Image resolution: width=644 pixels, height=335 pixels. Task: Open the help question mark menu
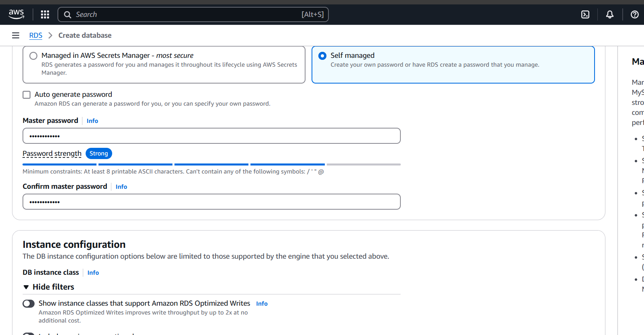635,14
